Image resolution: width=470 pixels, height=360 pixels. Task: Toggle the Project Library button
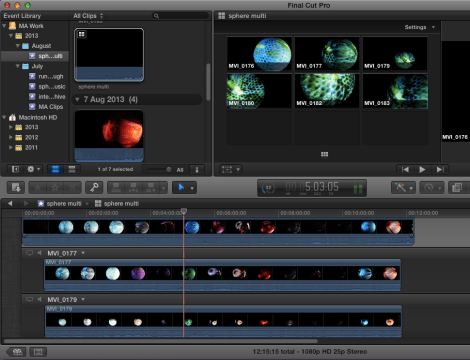[x=17, y=352]
